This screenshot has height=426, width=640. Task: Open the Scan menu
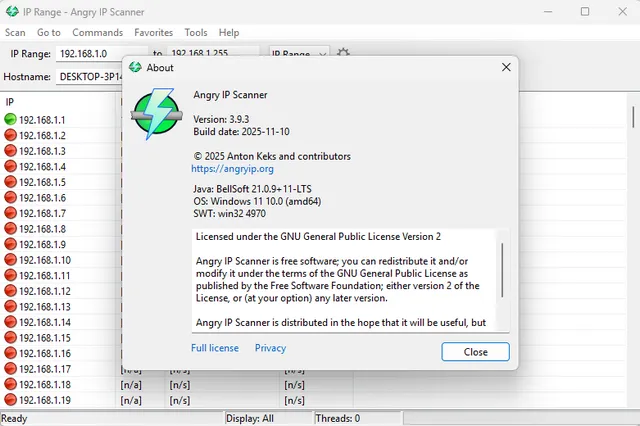(x=15, y=33)
